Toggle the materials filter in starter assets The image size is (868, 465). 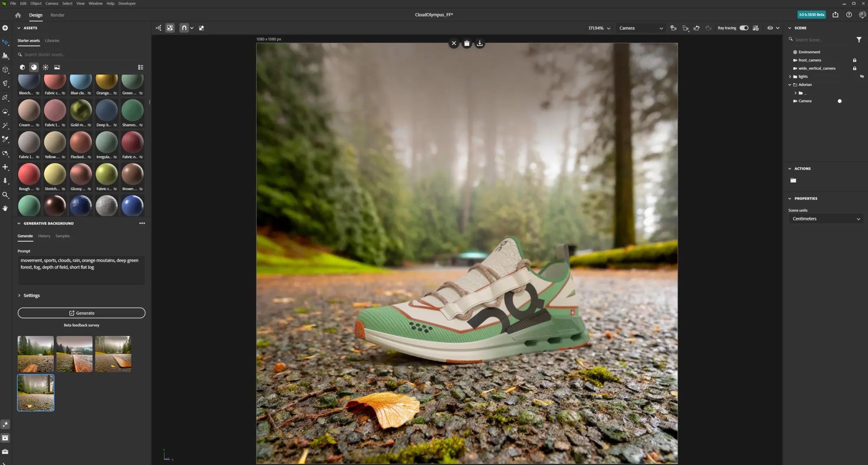(34, 67)
